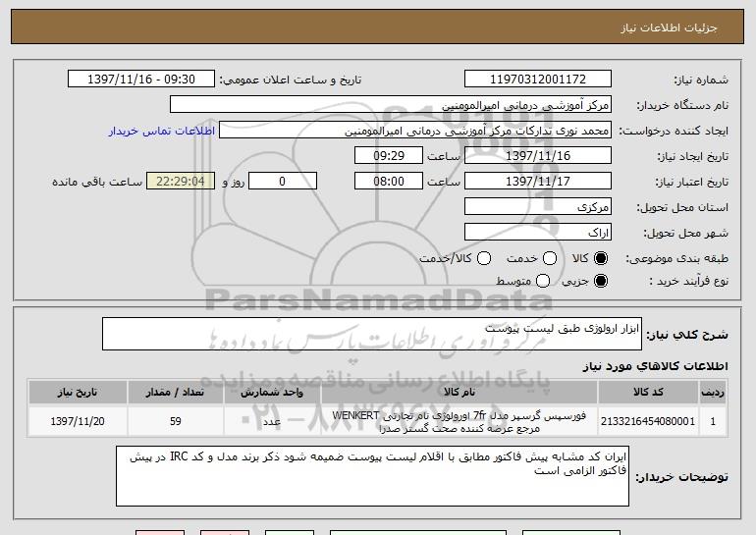756x535 pixels.
Task: Select the کالا/خدمت radio button
Action: (x=484, y=258)
